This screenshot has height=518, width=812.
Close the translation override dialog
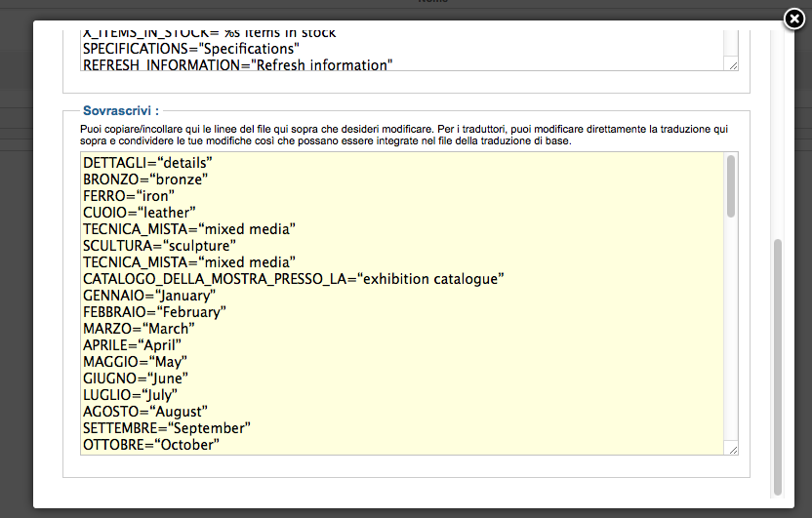(795, 18)
